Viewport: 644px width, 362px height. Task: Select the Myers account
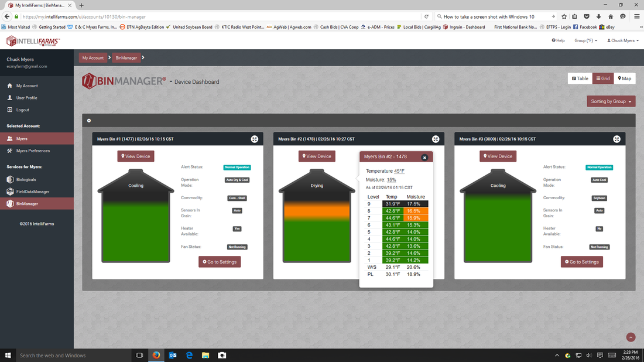pyautogui.click(x=37, y=139)
